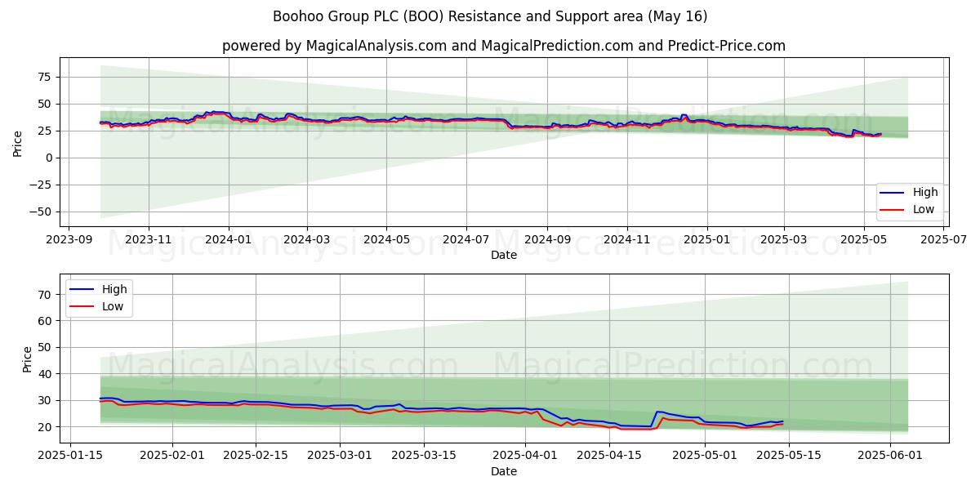The image size is (980, 490).
Task: Click the '2023-11' tick label
Action: 149,239
